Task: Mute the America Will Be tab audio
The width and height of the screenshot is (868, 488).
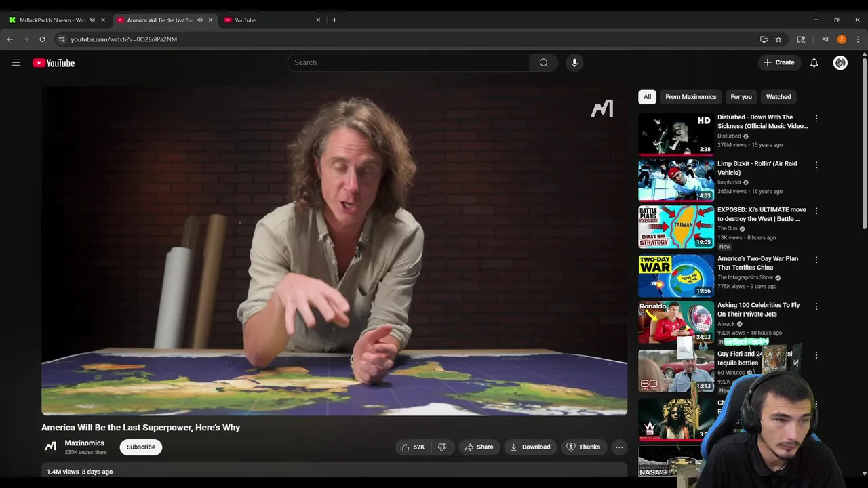Action: coord(199,20)
